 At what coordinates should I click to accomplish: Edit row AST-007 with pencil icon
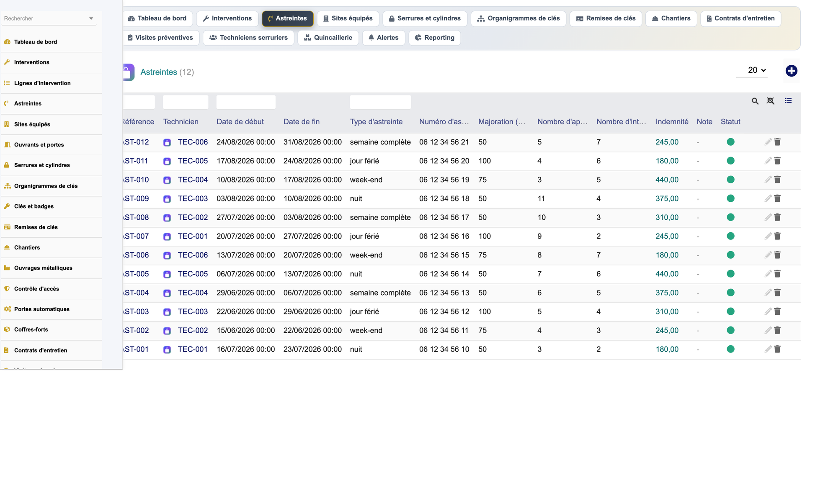768,236
